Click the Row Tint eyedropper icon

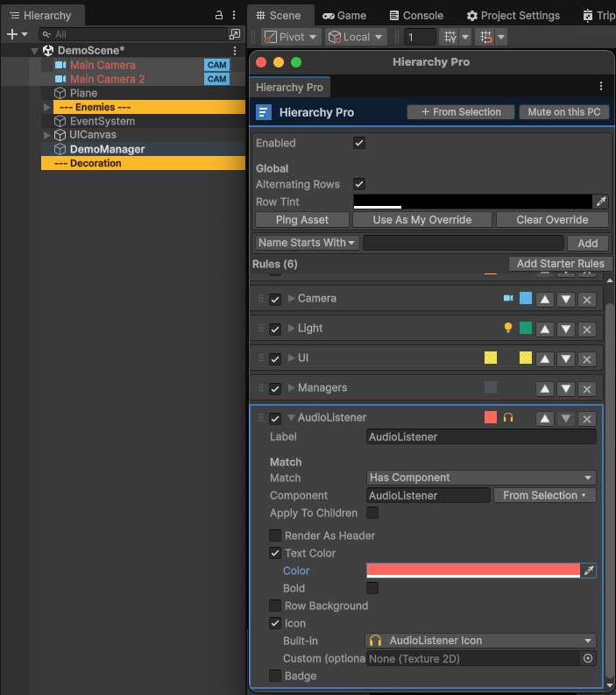(600, 202)
